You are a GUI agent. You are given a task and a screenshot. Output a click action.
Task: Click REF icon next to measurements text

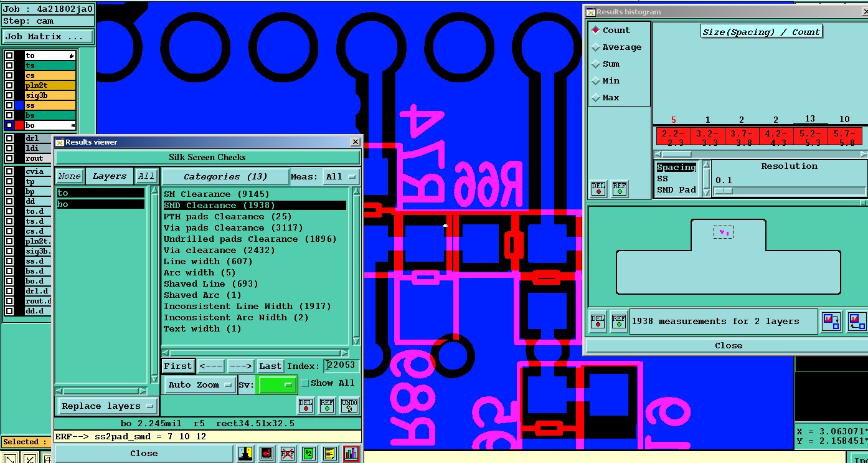[x=619, y=321]
